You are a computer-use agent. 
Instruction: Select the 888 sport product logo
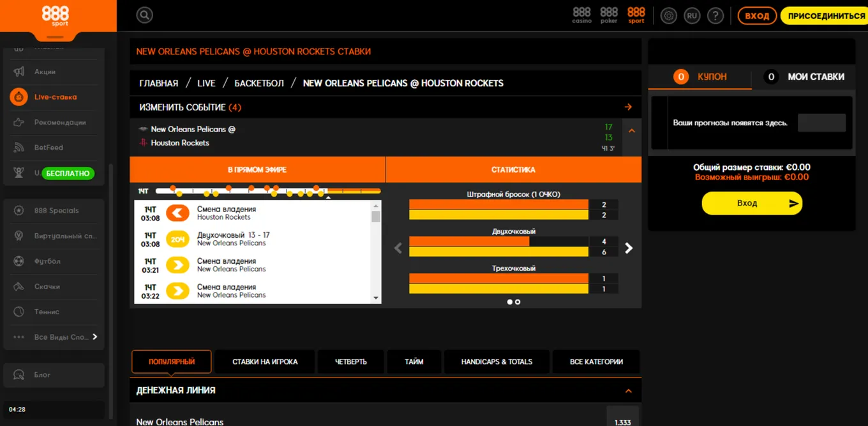point(636,15)
